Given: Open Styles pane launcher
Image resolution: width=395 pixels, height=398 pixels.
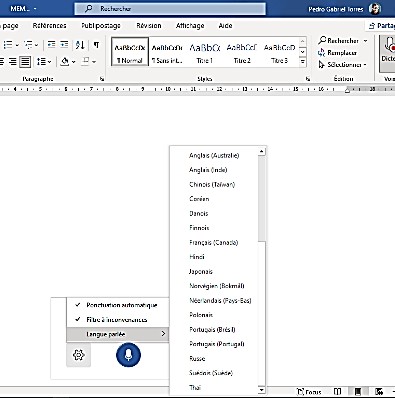Looking at the screenshot, I should (x=308, y=79).
